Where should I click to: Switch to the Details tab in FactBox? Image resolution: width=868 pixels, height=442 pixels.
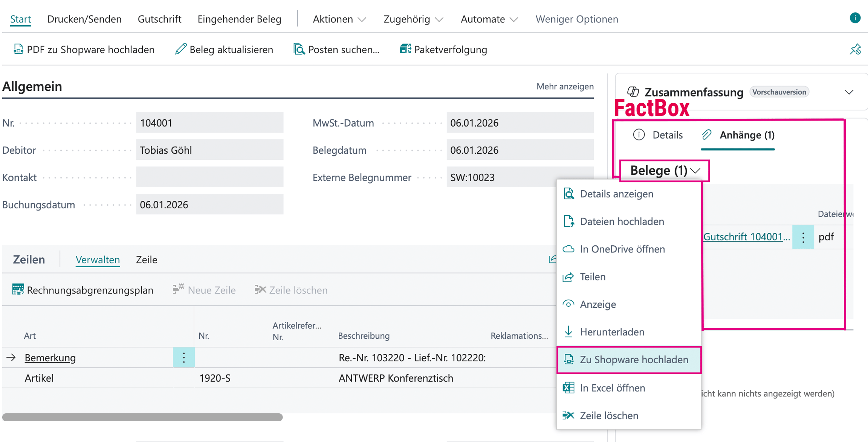(658, 135)
